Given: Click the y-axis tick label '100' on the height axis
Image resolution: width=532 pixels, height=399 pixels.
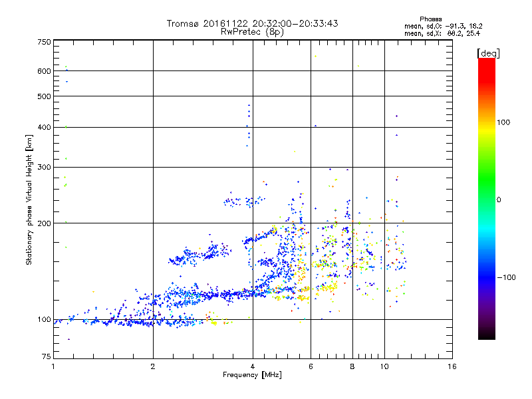Looking at the screenshot, I should 44,320.
